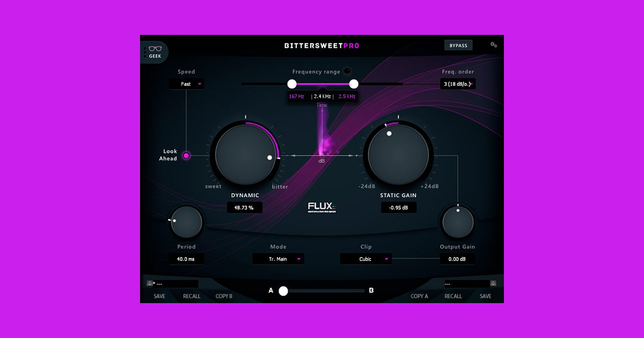Click the slot B preset stepper arrows
This screenshot has height=338, width=644.
pos(493,283)
